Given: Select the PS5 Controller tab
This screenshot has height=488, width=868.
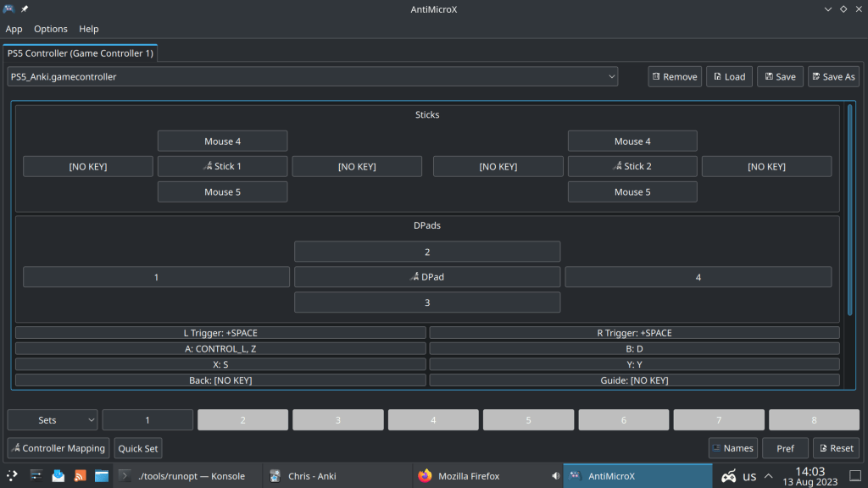Looking at the screenshot, I should click(80, 53).
